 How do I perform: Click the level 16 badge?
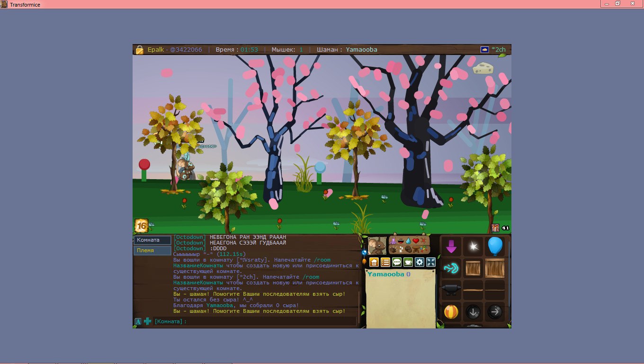click(141, 225)
